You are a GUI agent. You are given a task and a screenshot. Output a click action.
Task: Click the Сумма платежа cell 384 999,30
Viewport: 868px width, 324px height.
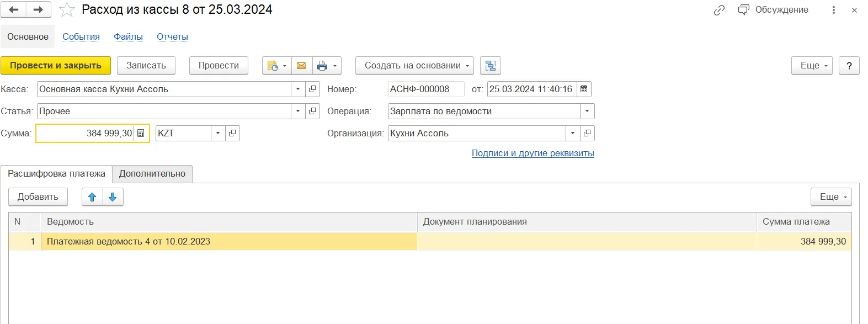[804, 241]
